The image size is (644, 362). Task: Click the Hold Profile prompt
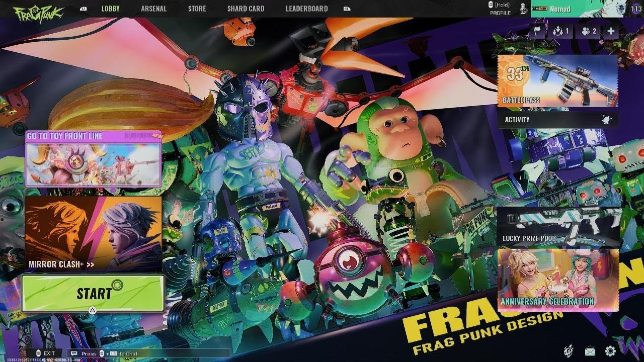[499, 8]
